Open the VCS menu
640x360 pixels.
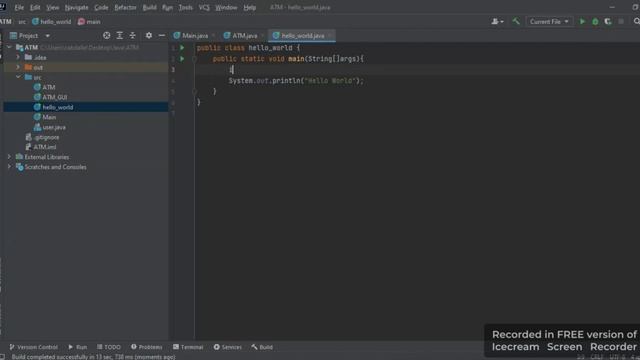pyautogui.click(x=204, y=7)
